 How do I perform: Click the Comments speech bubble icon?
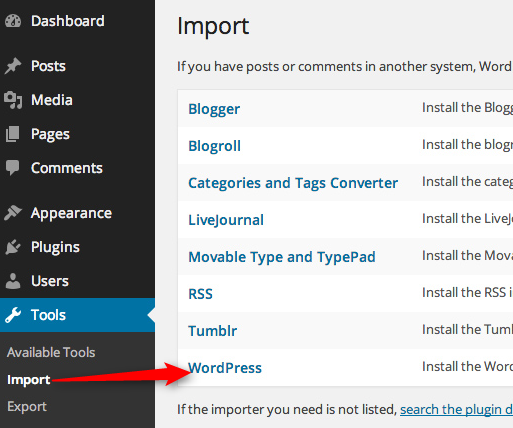[x=13, y=168]
